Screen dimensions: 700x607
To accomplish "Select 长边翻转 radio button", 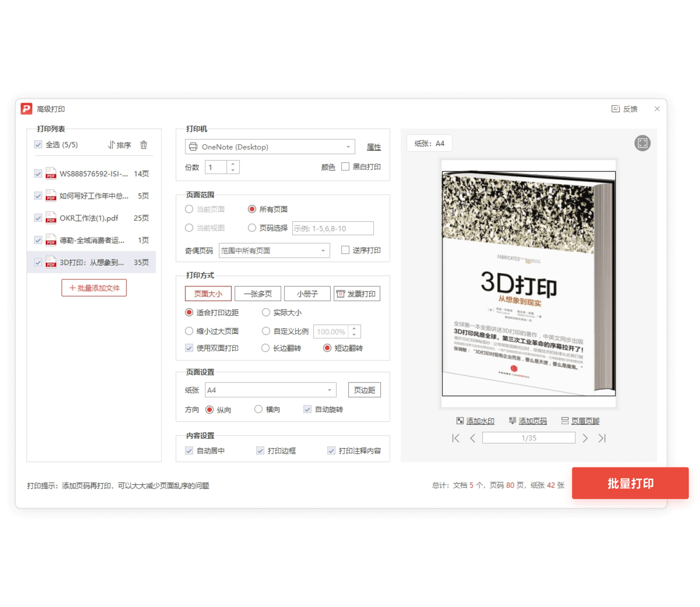I will click(266, 348).
